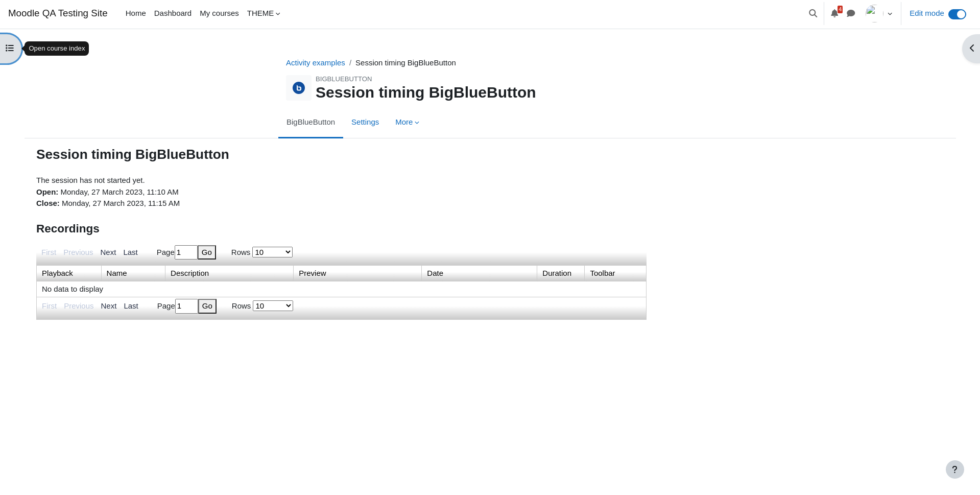Click First in bottom pagination
The width and height of the screenshot is (980, 495).
[50, 306]
